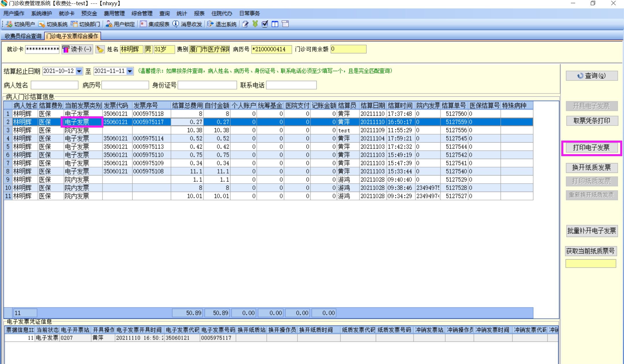Open 集成报表 integrated report toolbar icon
Screen dimensions: 624x364
click(x=143, y=24)
